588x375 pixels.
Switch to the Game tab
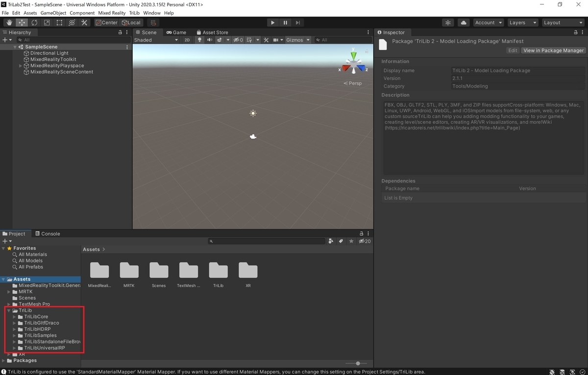(176, 32)
